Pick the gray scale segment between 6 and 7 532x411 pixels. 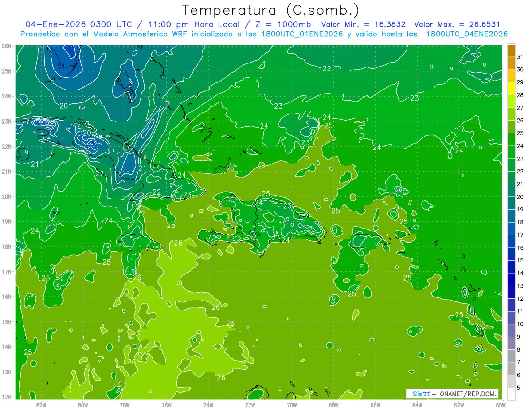[511, 368]
